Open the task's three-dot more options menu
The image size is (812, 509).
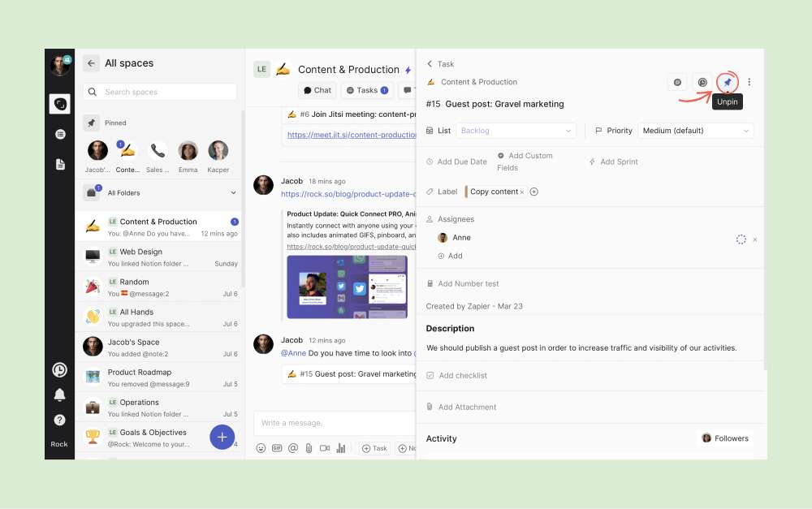tap(749, 82)
